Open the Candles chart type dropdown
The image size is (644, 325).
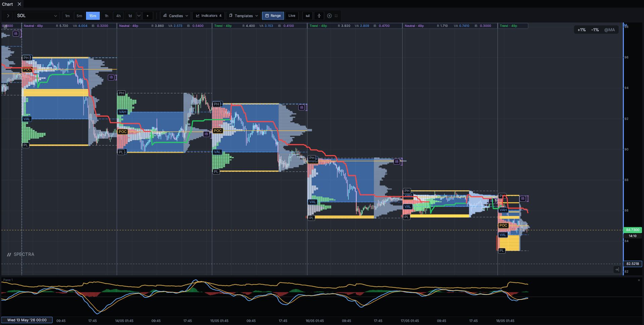tap(175, 16)
